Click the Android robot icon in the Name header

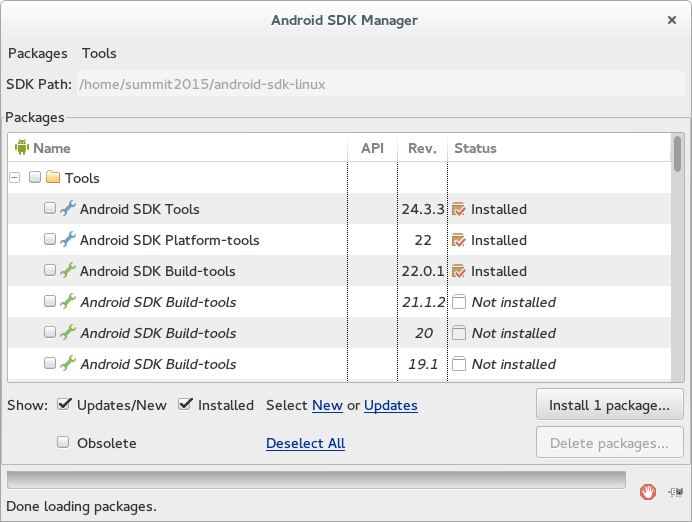click(x=22, y=147)
